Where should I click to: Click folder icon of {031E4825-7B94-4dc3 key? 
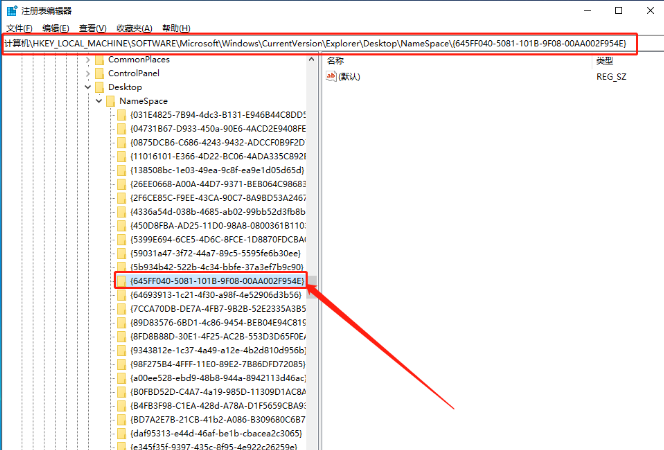coord(122,115)
